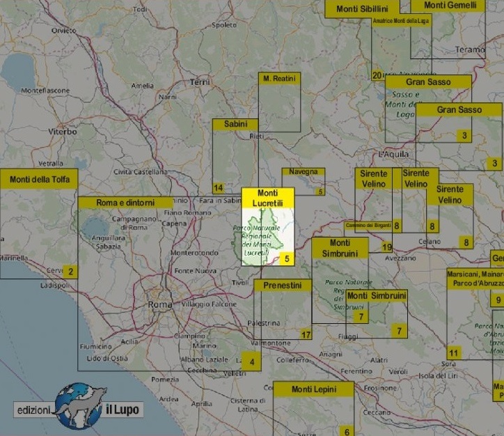Select the Prenestini map label
The height and width of the screenshot is (436, 504).
[283, 286]
